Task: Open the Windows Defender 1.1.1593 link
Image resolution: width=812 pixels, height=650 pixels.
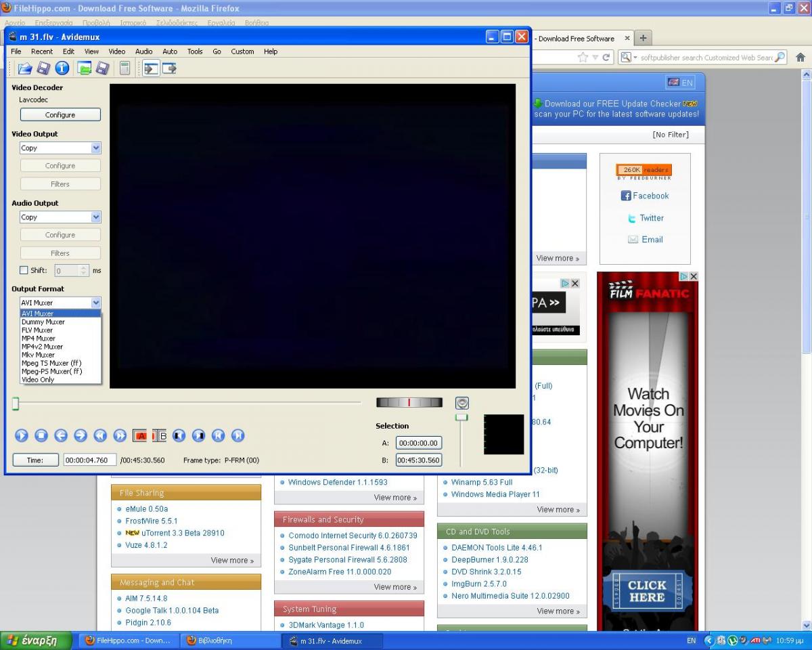Action: click(338, 483)
